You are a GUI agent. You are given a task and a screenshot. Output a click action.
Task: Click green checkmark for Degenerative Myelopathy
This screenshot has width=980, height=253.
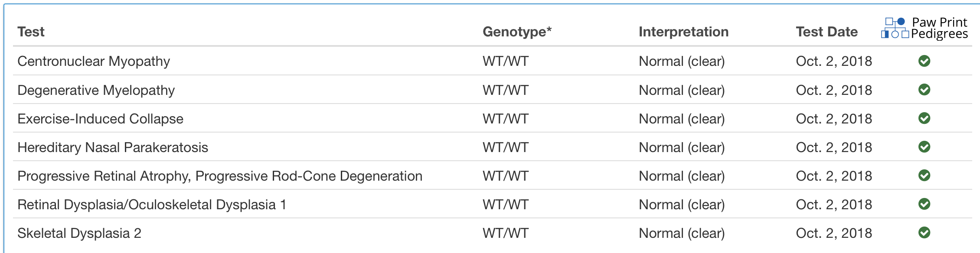(x=924, y=90)
